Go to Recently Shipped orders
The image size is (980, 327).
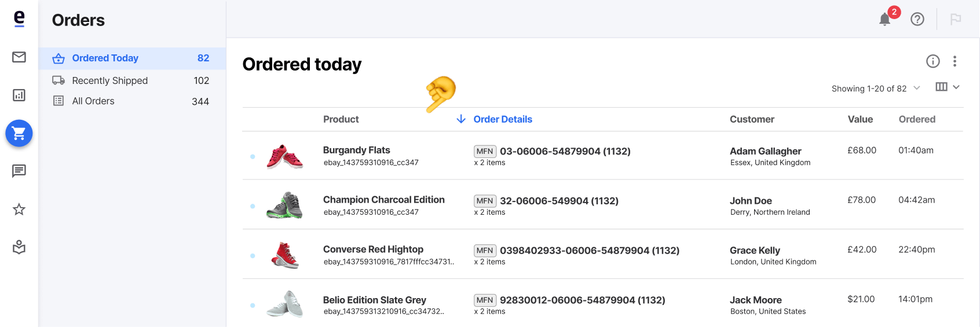(132, 80)
